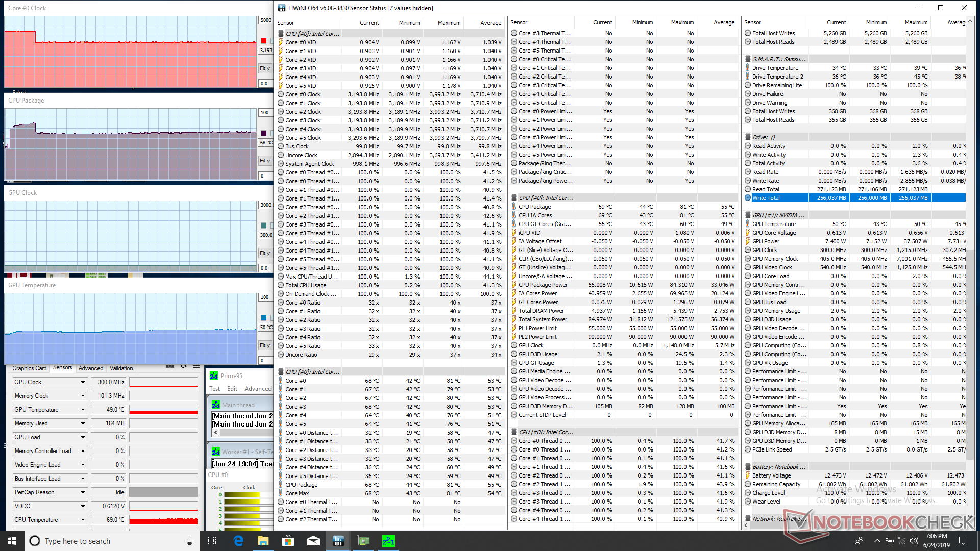This screenshot has height=551, width=980.
Task: Open the GPU-Z icon in the taskbar
Action: (x=363, y=541)
